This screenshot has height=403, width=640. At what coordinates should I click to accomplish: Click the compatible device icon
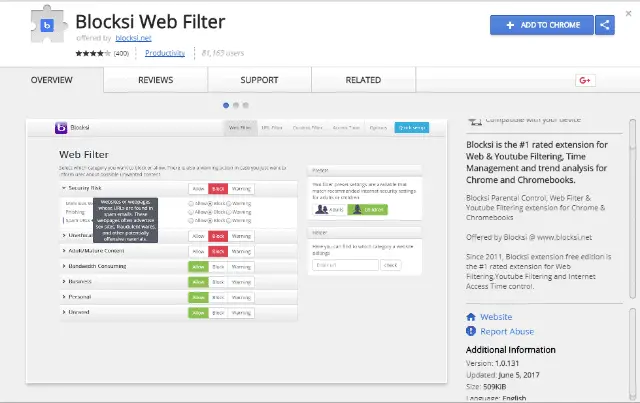[x=475, y=121]
